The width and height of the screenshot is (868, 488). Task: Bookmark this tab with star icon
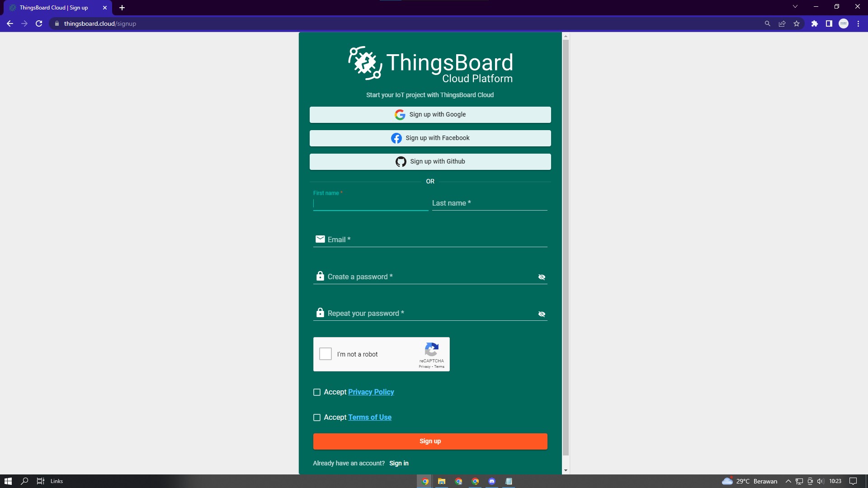(797, 23)
